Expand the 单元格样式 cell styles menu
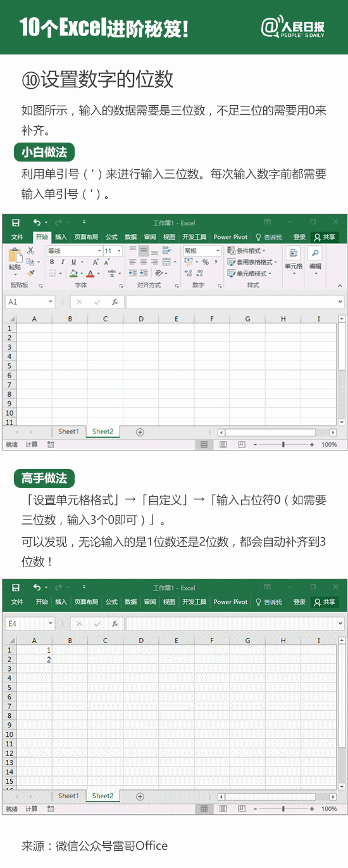This screenshot has width=348, height=868. [x=249, y=273]
